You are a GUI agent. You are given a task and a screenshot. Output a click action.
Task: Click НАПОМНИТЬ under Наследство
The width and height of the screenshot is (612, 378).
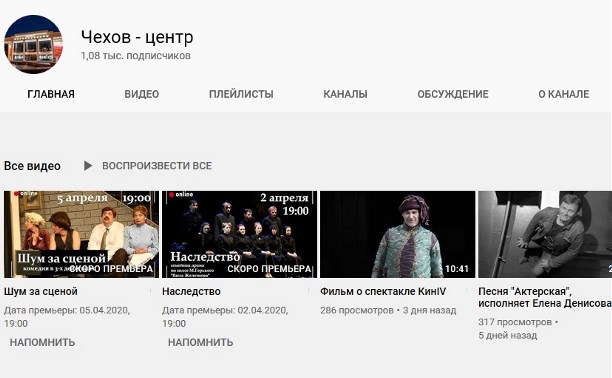coord(200,342)
